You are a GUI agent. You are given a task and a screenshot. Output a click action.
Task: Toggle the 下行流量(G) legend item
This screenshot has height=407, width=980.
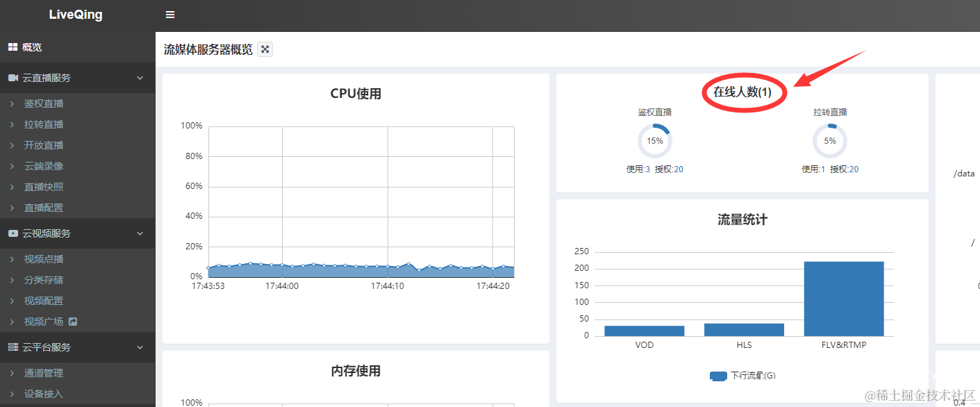(742, 376)
